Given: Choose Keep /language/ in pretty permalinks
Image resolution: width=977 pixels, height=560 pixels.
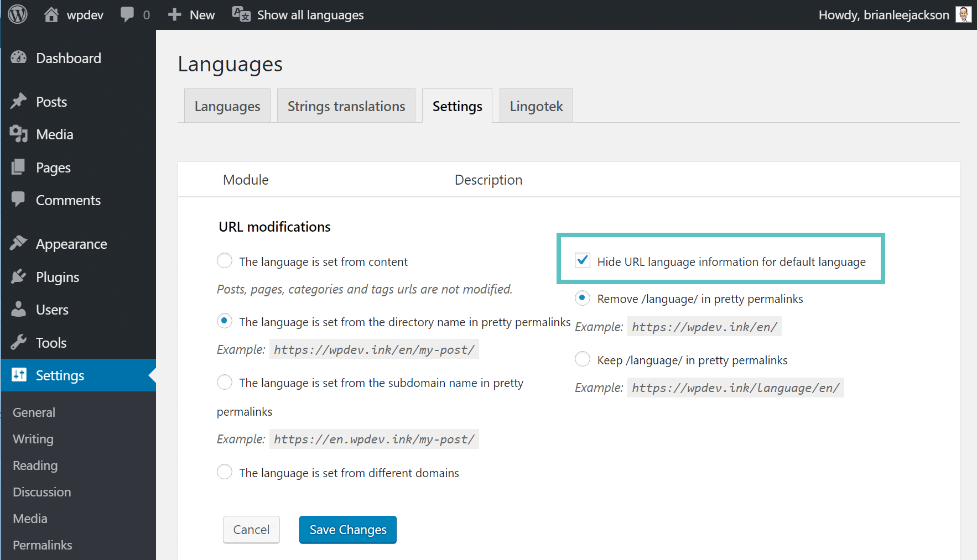Looking at the screenshot, I should pyautogui.click(x=582, y=359).
